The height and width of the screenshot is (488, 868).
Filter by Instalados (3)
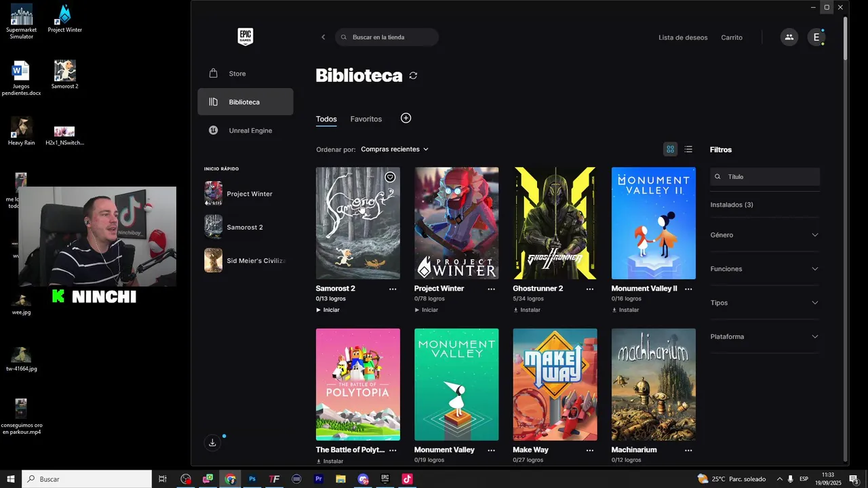pyautogui.click(x=732, y=205)
